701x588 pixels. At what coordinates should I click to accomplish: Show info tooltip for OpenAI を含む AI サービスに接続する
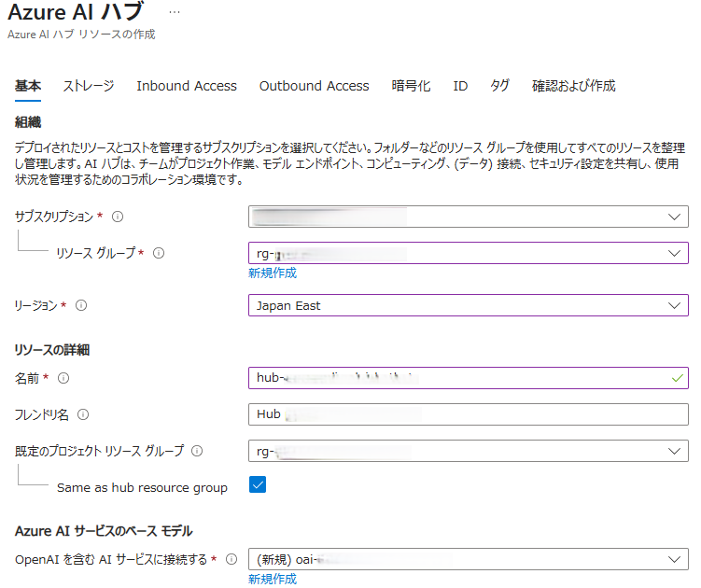tap(231, 559)
